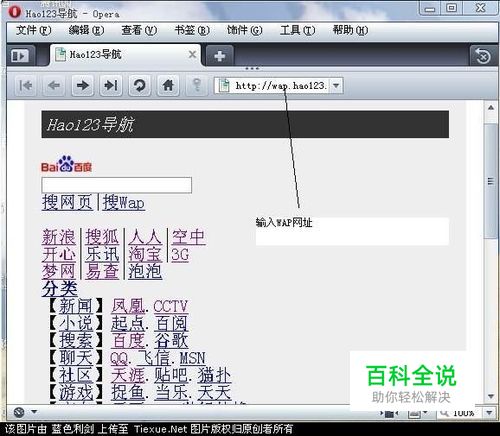Open the 人人 link
500x436 pixels.
(x=145, y=237)
